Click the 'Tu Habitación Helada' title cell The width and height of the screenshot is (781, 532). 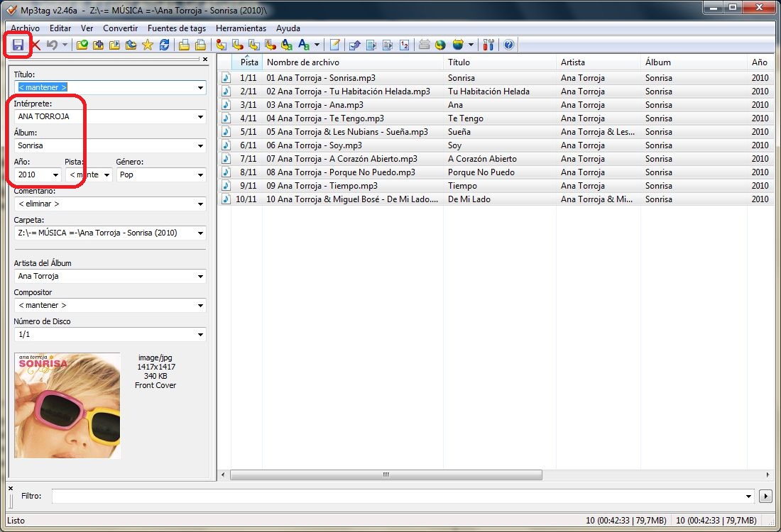pos(488,91)
